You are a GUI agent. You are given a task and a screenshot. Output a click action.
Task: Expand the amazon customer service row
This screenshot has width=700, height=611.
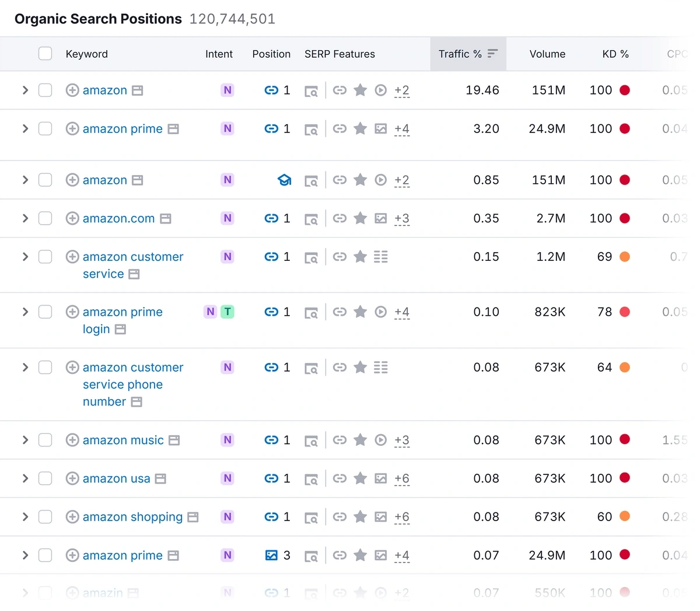tap(25, 257)
